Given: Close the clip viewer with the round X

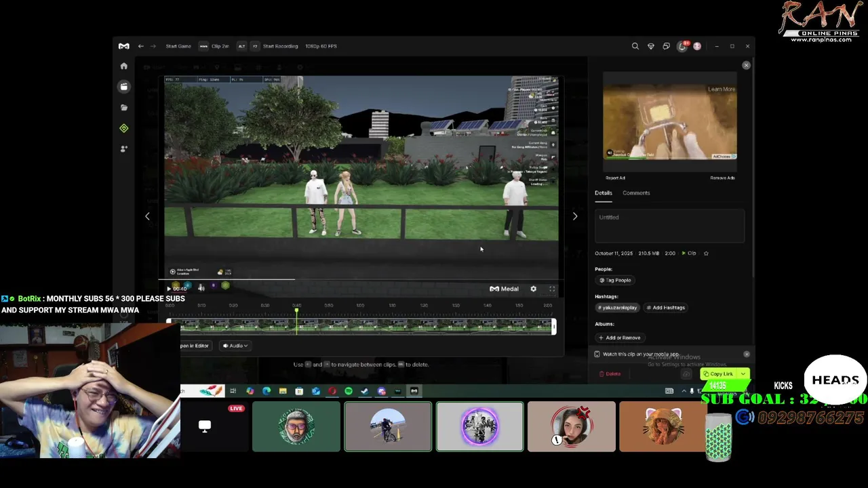Looking at the screenshot, I should (746, 65).
